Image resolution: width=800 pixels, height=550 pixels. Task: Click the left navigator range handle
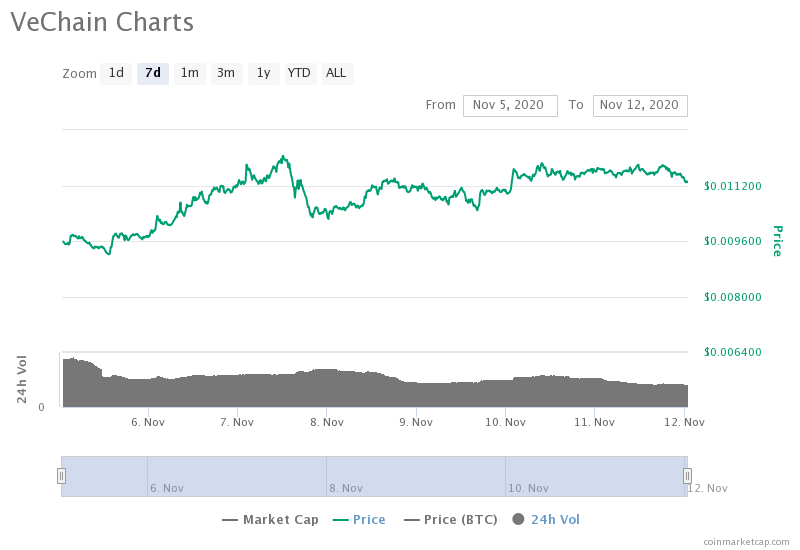[61, 476]
